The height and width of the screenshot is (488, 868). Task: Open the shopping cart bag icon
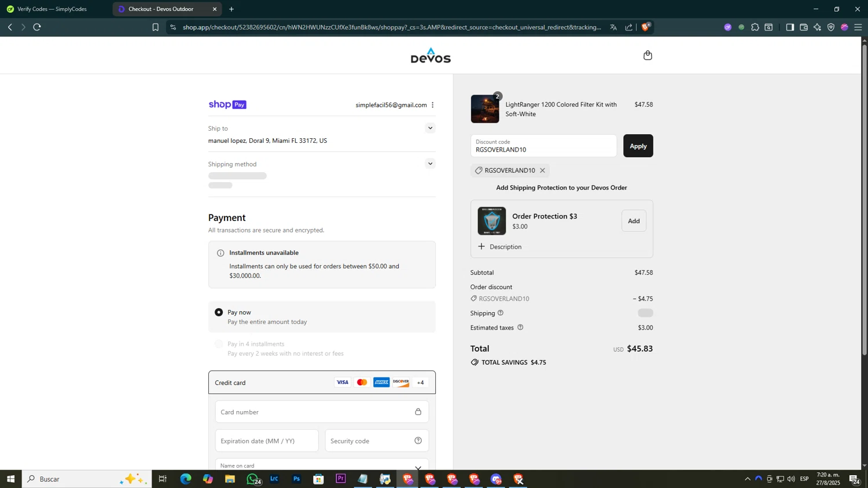[648, 56]
